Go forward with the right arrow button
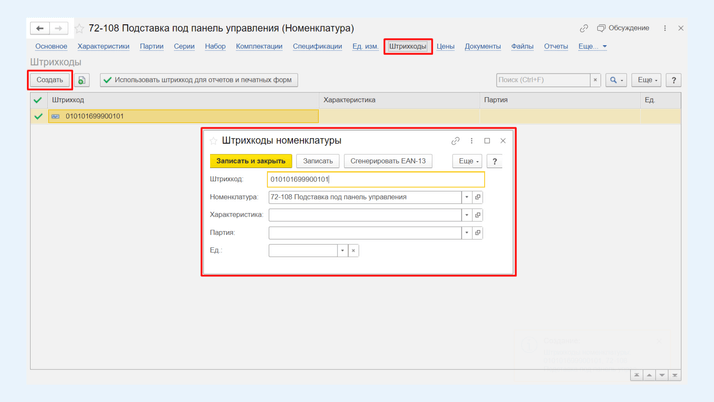 59,28
